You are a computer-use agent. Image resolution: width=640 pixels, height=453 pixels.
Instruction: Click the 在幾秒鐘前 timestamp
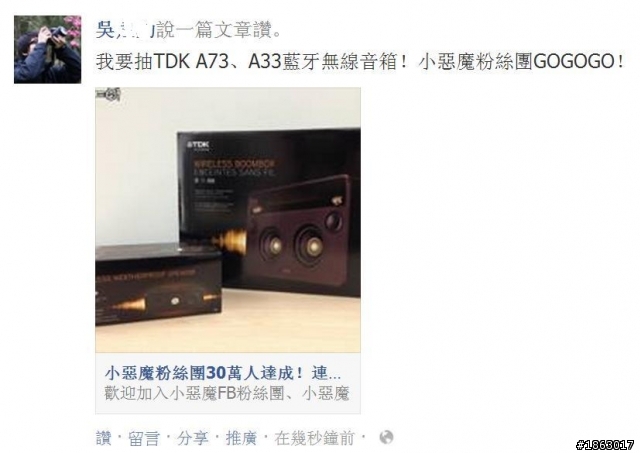(x=314, y=438)
